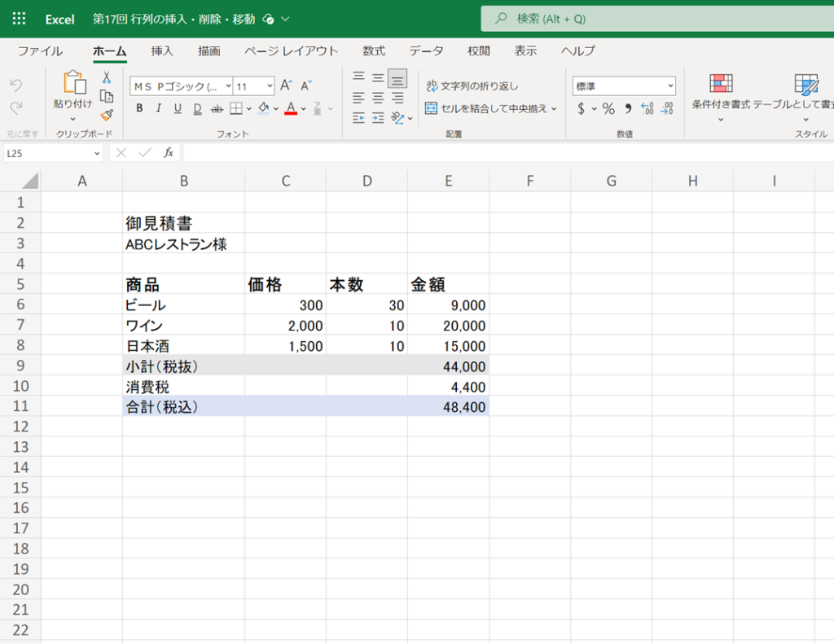Toggle bold formatting
The width and height of the screenshot is (834, 644).
[x=139, y=108]
